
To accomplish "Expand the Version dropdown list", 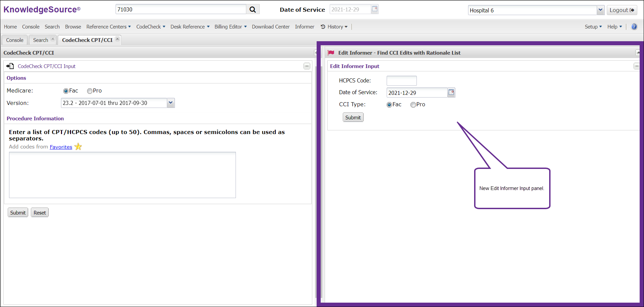I will click(x=171, y=103).
